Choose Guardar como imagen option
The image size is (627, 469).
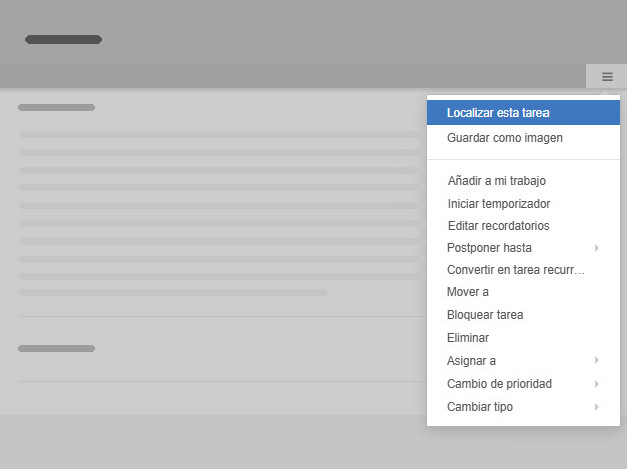coord(523,138)
